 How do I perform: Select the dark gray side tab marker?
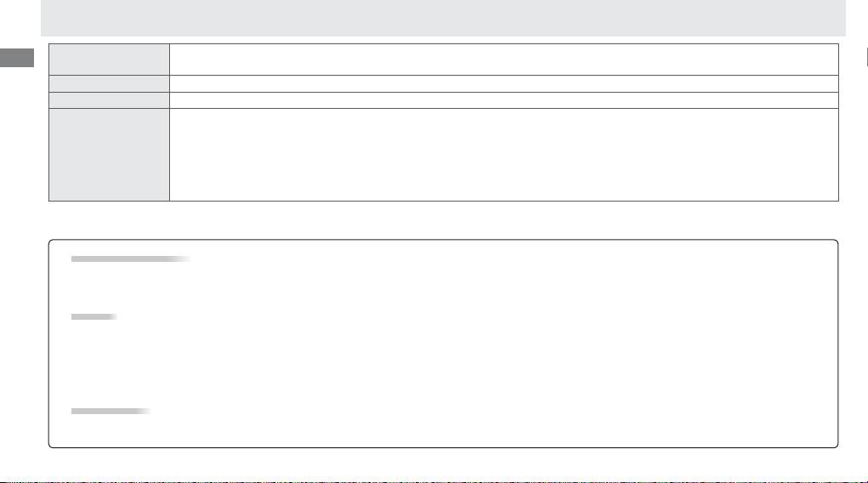point(17,58)
